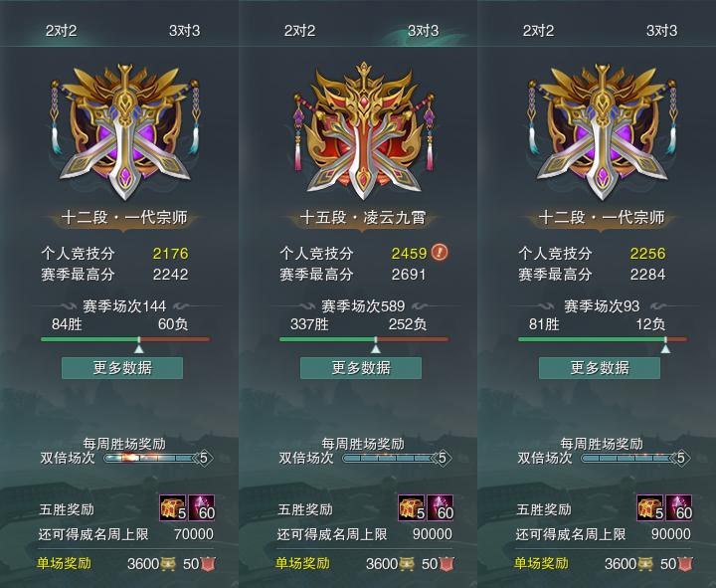Viewport: 716px width, 588px height.
Task: Click the red exclamation icon beside score 2459
Action: pyautogui.click(x=440, y=252)
